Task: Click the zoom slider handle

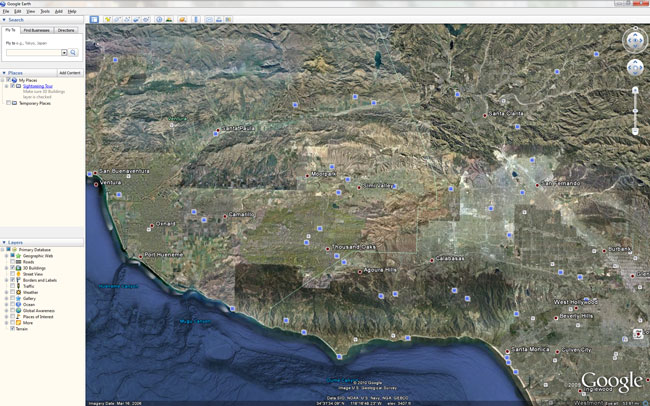Action: (x=635, y=111)
